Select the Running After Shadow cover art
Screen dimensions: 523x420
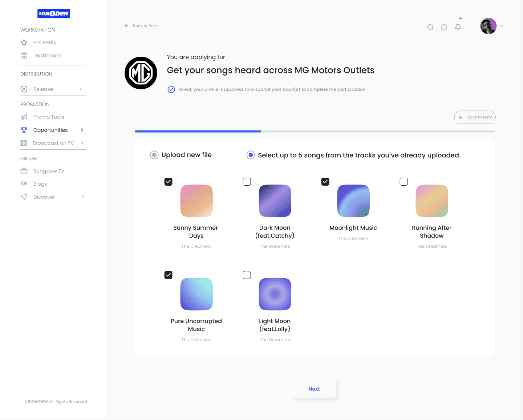(432, 201)
